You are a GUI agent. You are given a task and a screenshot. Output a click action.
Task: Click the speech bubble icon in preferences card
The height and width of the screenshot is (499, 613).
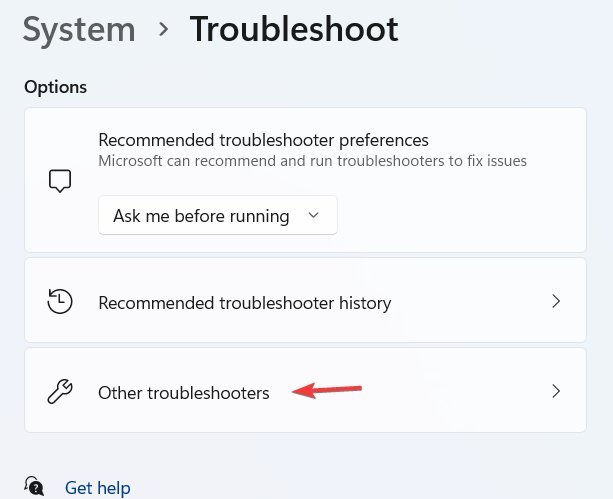tap(60, 181)
